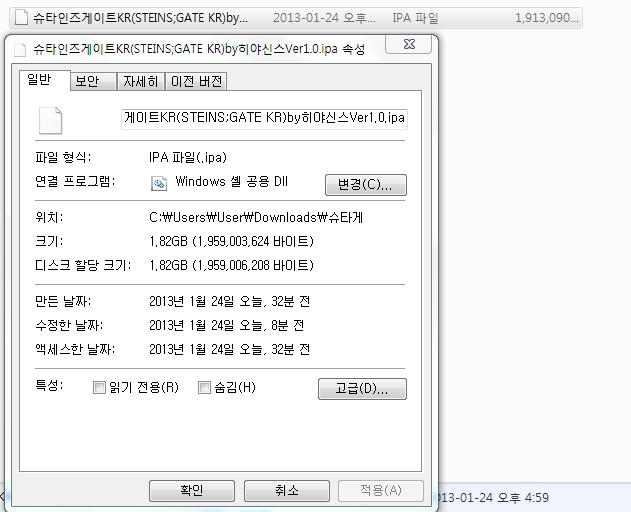Click the 1,913,090 size cell in Explorer
The image size is (631, 512).
pyautogui.click(x=546, y=18)
